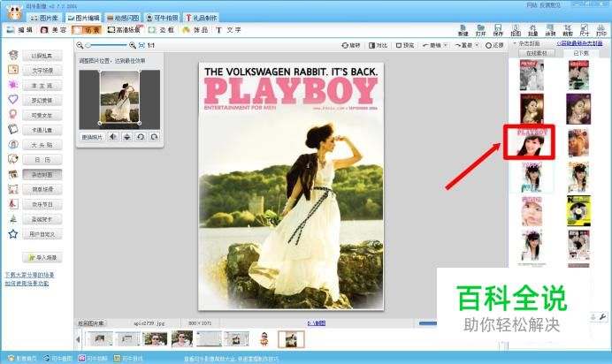Click the 裁剪 crop icon
The height and width of the screenshot is (364, 612).
[568, 30]
